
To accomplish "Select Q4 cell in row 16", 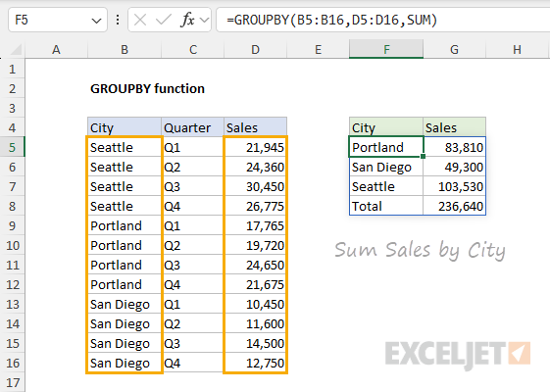I will (x=192, y=363).
